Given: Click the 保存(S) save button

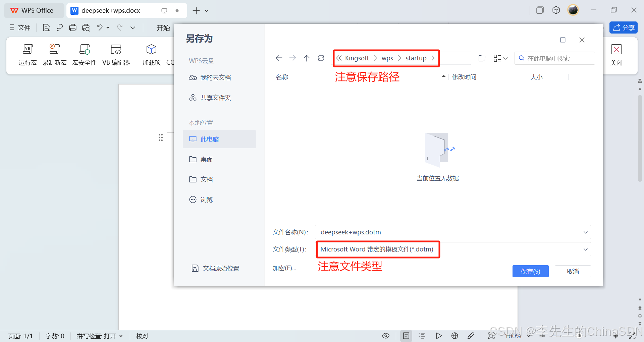Looking at the screenshot, I should (531, 271).
